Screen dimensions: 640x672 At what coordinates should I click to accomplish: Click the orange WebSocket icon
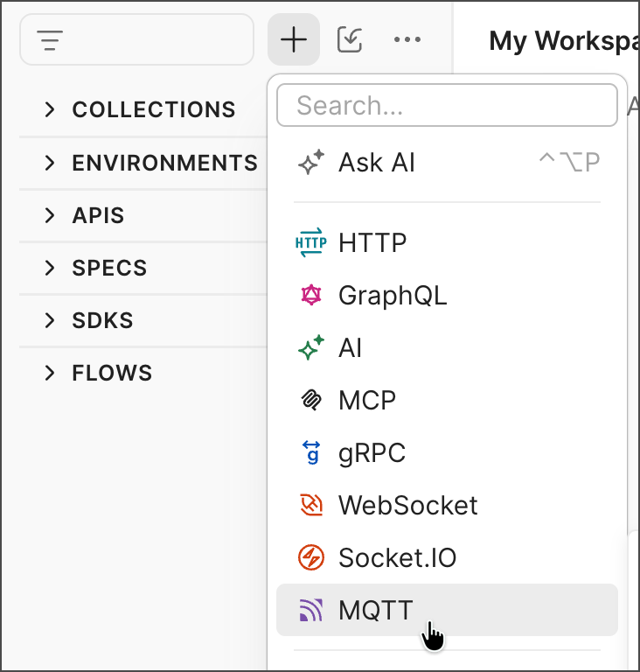[311, 505]
